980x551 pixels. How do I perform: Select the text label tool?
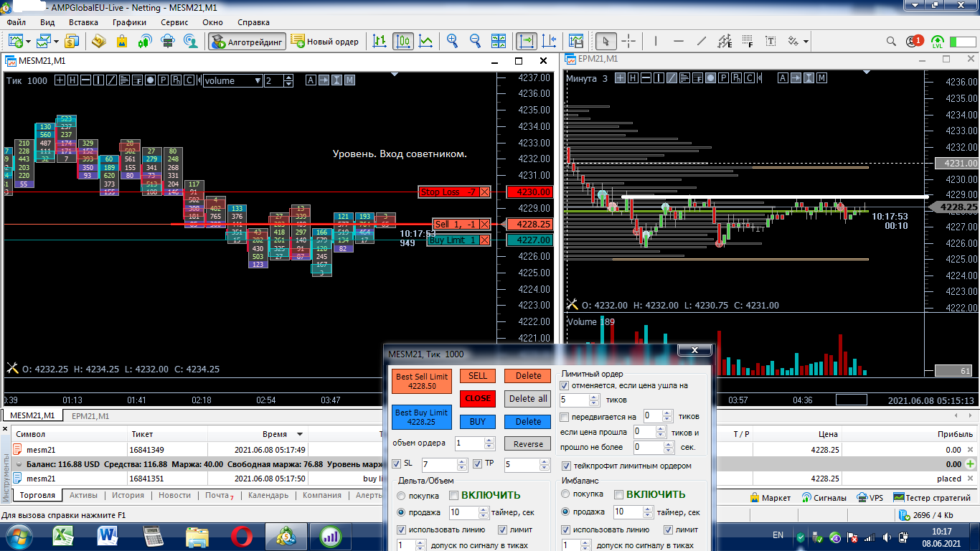click(771, 41)
